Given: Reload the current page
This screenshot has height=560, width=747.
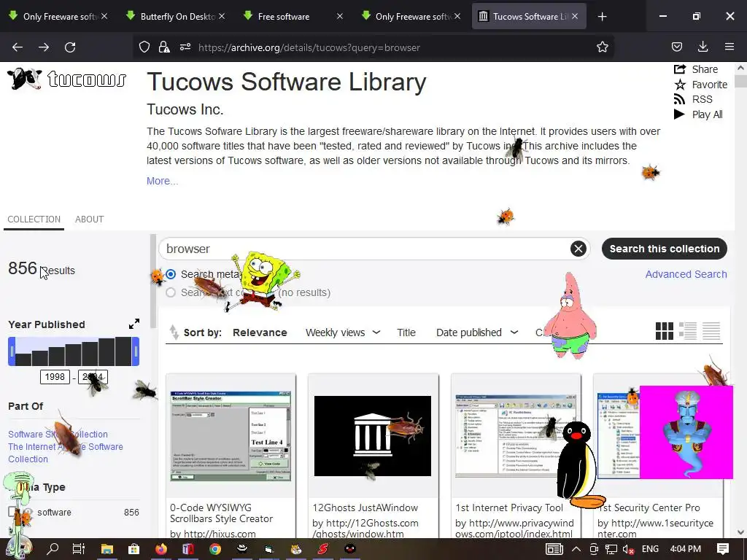Looking at the screenshot, I should click(70, 47).
